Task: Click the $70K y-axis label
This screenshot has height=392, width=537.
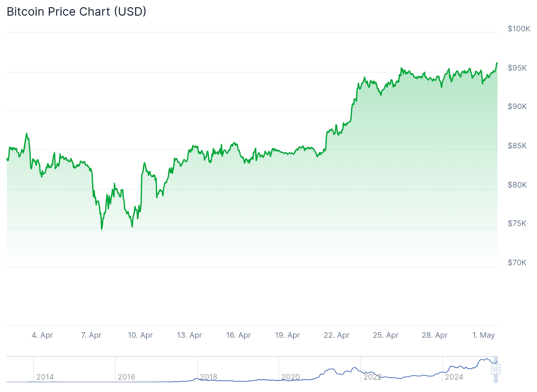Action: [517, 262]
